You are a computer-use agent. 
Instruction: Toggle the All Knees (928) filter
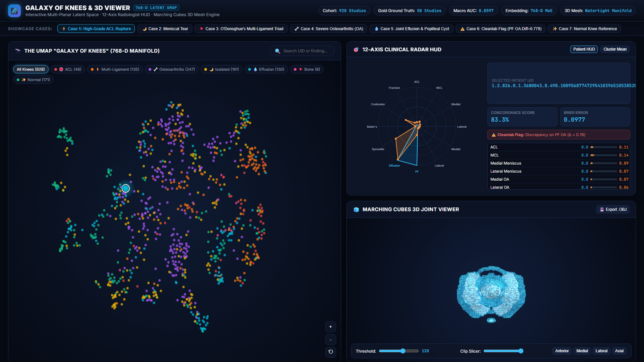click(x=31, y=69)
